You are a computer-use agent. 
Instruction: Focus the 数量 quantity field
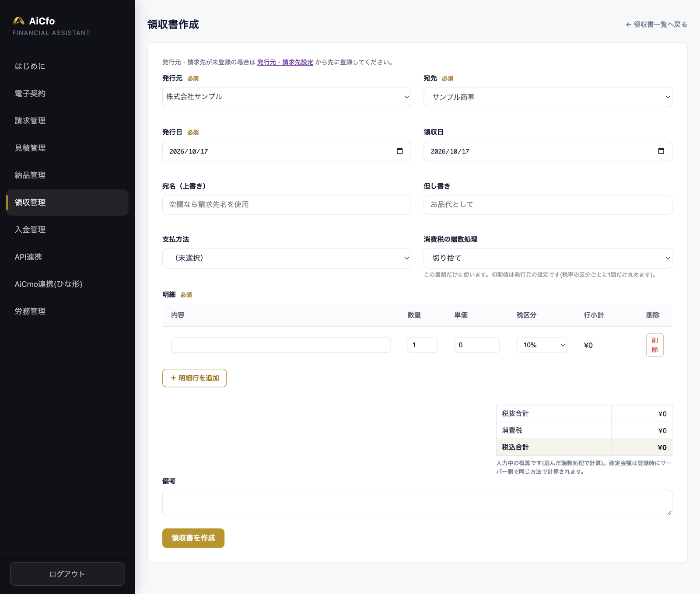pyautogui.click(x=422, y=345)
